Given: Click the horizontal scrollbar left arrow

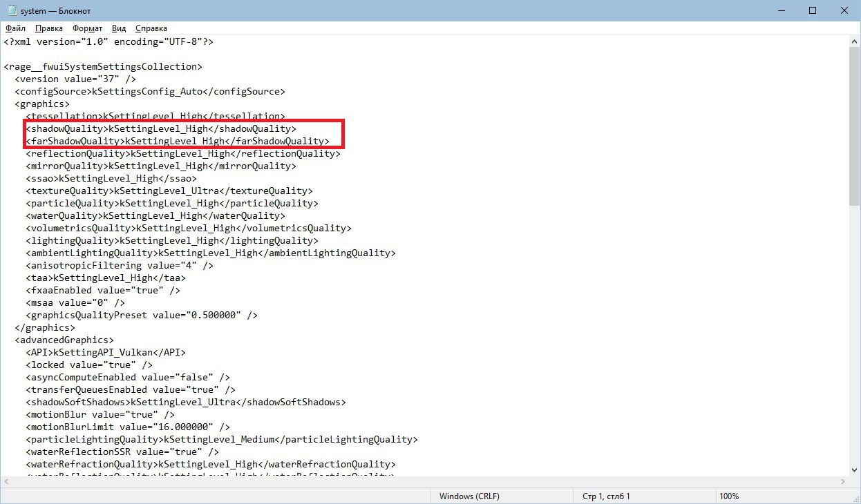Looking at the screenshot, I should (6, 481).
